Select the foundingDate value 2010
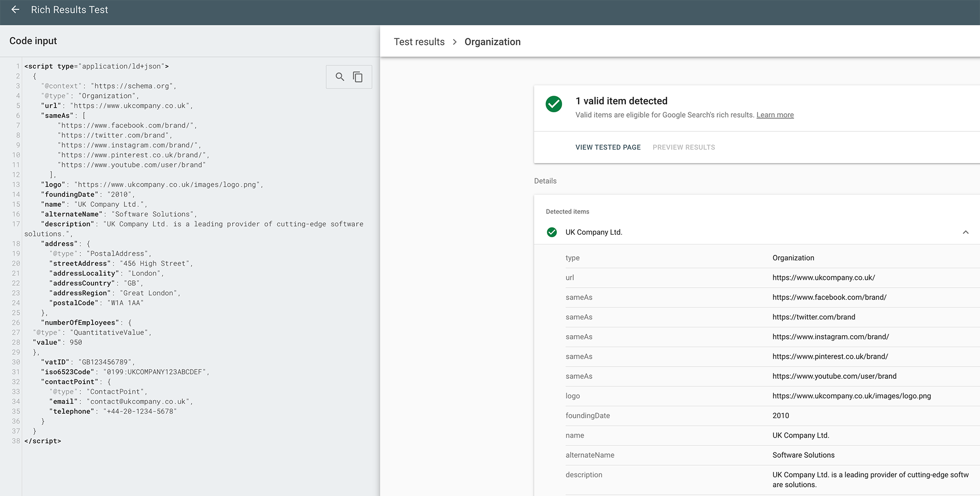 click(781, 415)
